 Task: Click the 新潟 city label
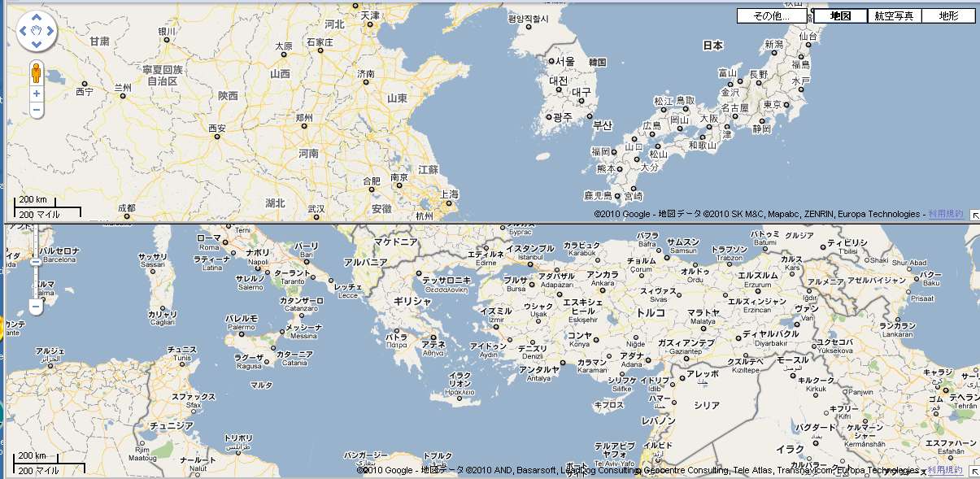click(x=773, y=44)
